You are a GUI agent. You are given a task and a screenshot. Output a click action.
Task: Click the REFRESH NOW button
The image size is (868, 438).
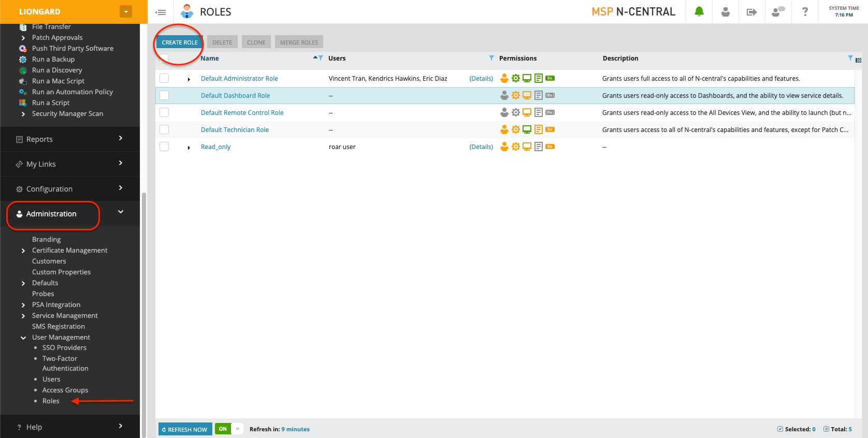pos(185,429)
